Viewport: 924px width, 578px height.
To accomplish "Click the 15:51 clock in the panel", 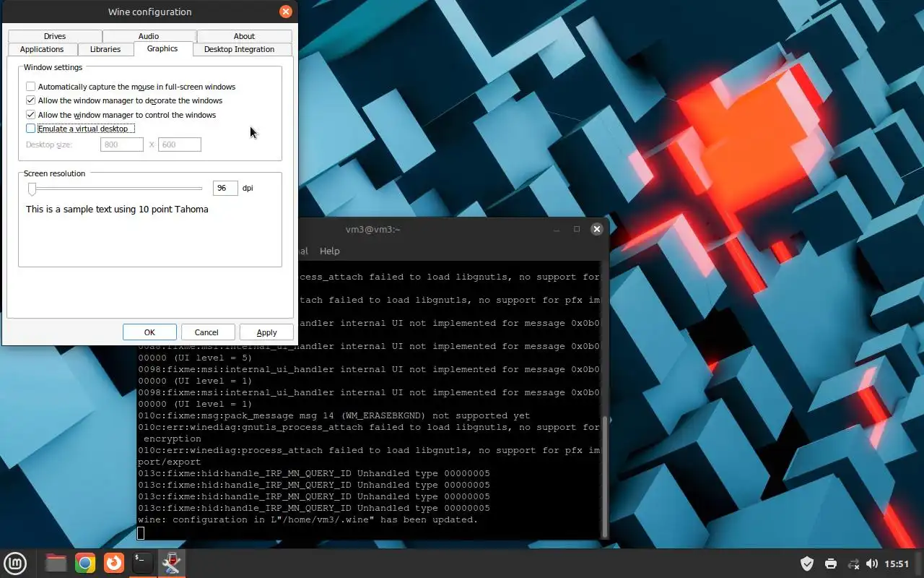I will tap(897, 564).
